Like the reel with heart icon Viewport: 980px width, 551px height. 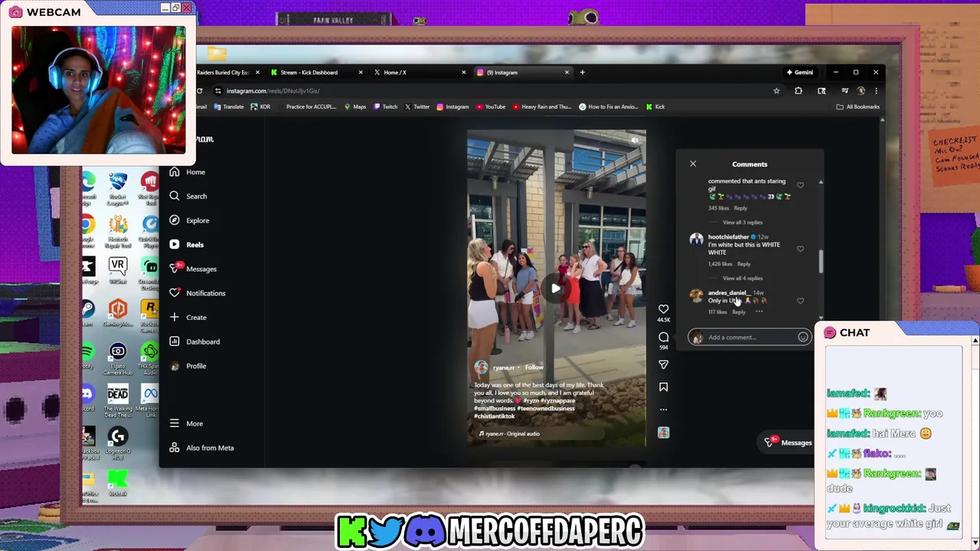(664, 309)
